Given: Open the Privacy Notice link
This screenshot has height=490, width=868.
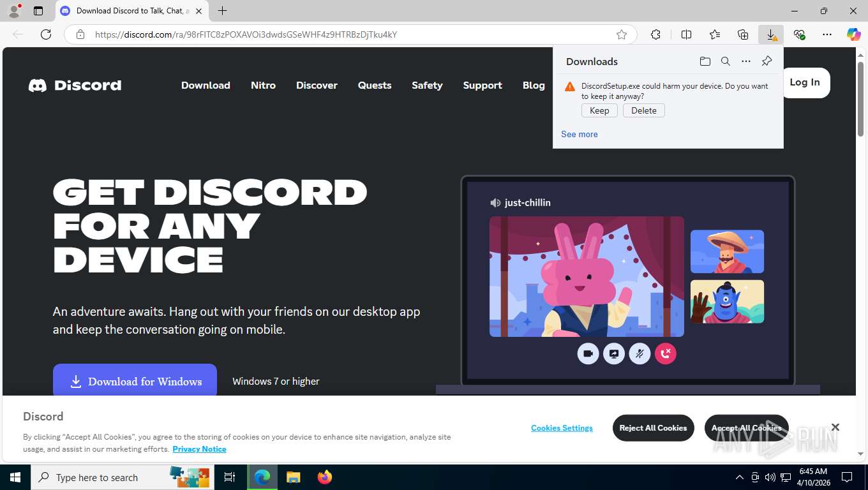Looking at the screenshot, I should click(x=199, y=449).
